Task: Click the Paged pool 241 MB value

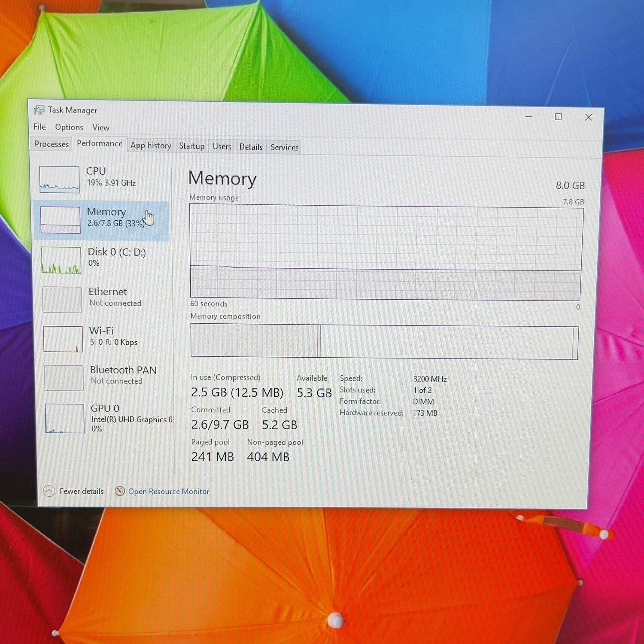Action: pyautogui.click(x=213, y=457)
